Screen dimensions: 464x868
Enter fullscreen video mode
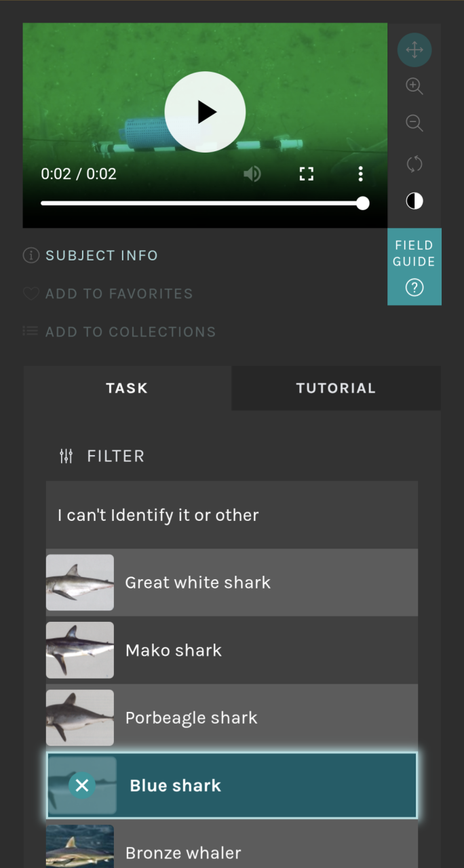tap(307, 174)
